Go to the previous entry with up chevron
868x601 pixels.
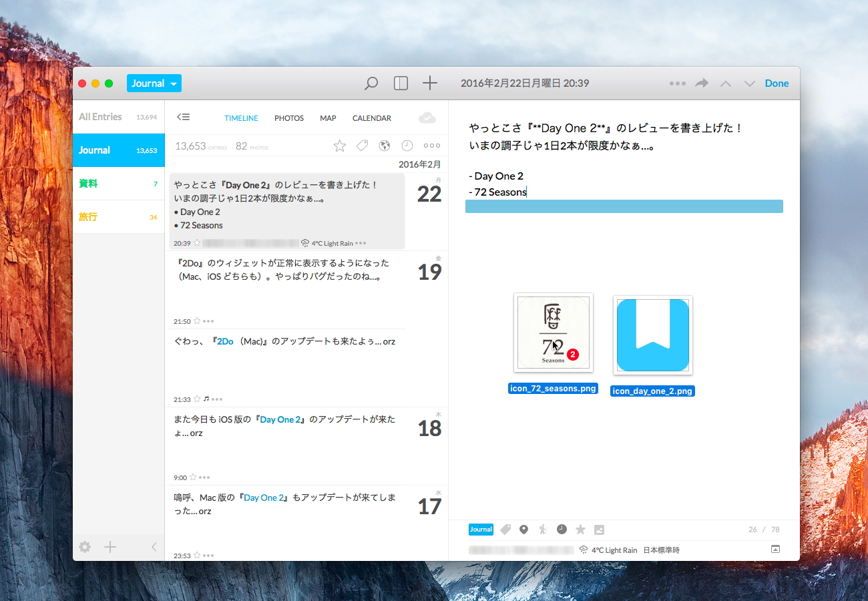point(726,84)
